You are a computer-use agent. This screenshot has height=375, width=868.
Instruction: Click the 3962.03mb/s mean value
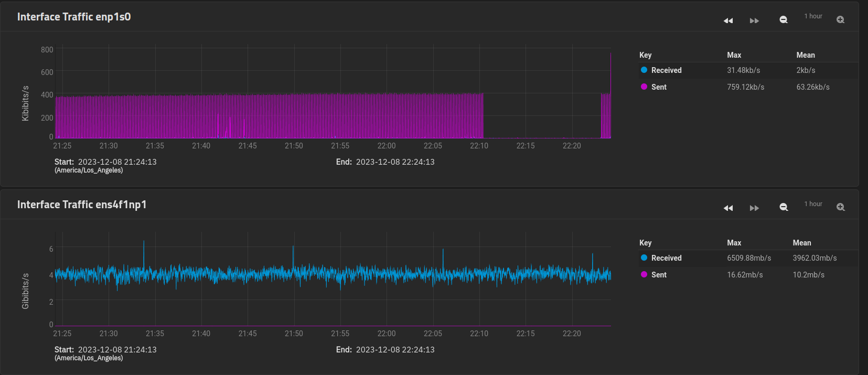[x=815, y=258]
